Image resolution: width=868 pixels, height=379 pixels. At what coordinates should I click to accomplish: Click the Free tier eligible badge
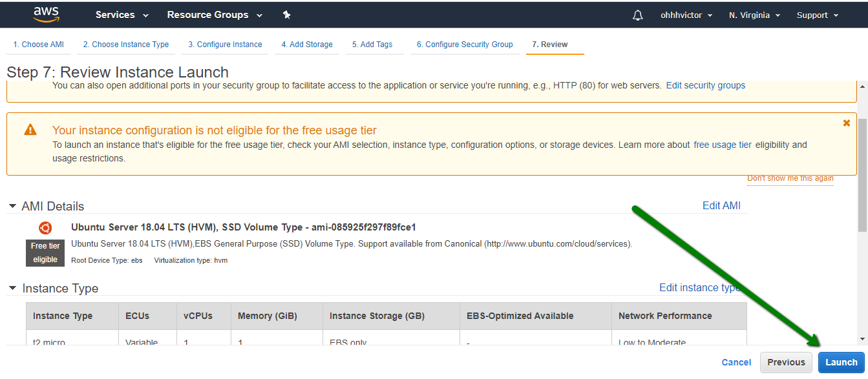pyautogui.click(x=45, y=253)
